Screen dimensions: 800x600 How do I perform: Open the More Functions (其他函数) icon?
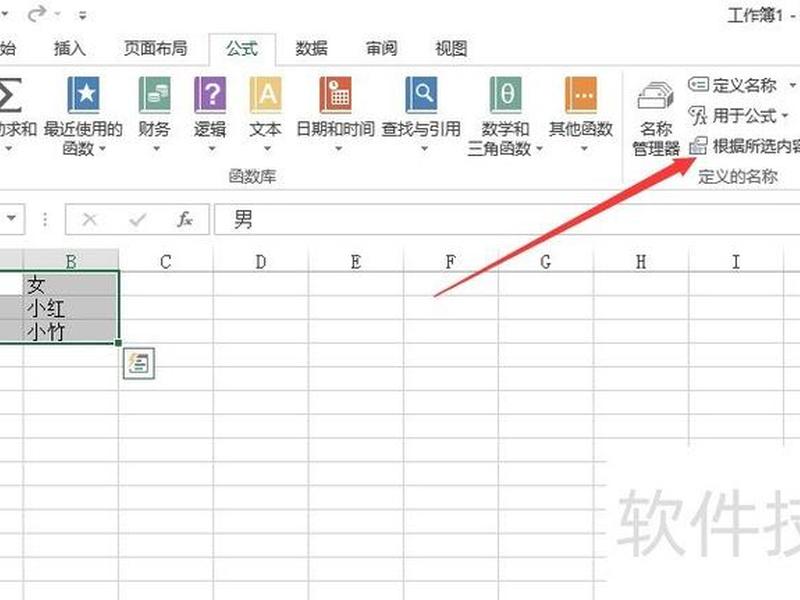(x=581, y=95)
